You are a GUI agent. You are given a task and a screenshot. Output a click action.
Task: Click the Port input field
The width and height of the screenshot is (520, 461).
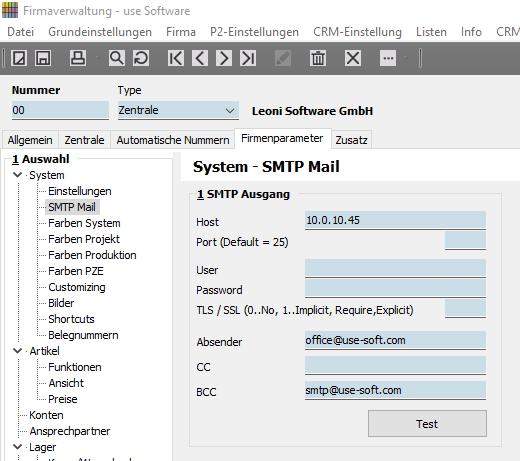click(465, 240)
